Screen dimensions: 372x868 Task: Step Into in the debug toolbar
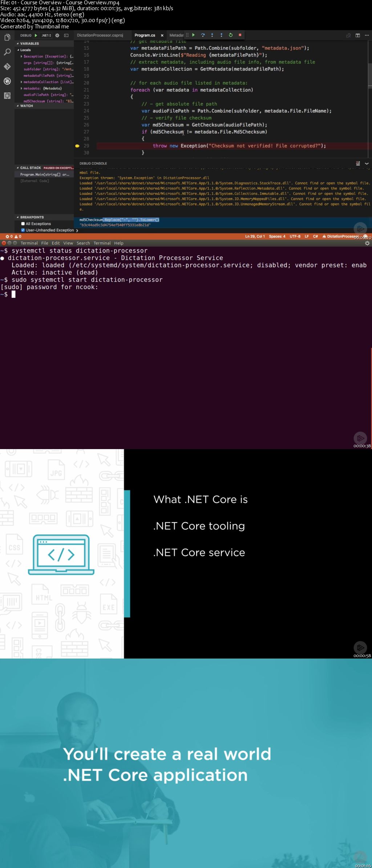tap(212, 35)
